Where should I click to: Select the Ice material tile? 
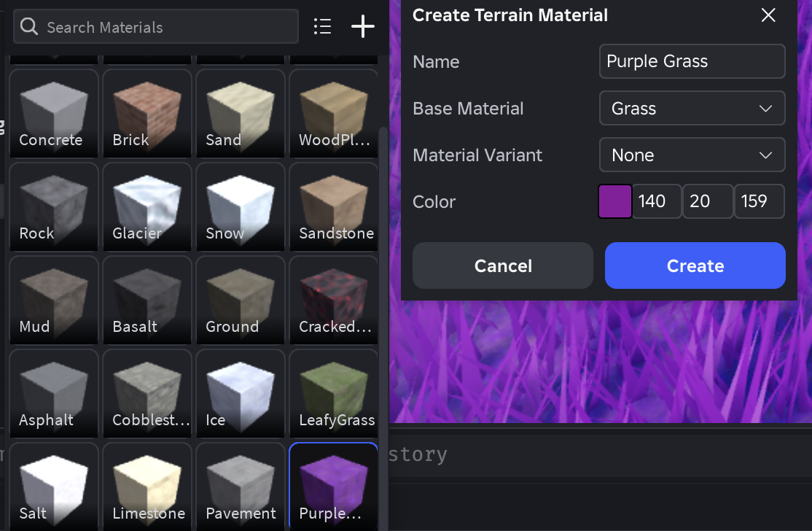tap(241, 393)
